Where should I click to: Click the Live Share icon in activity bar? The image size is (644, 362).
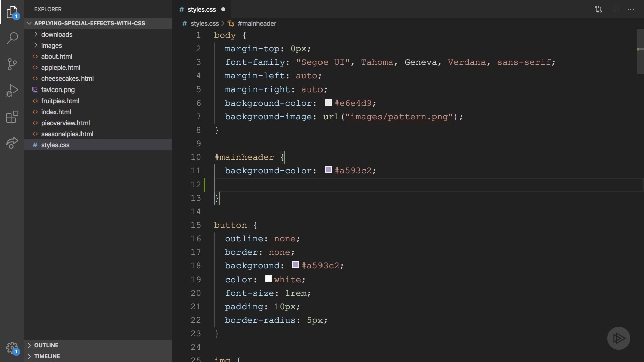(12, 143)
